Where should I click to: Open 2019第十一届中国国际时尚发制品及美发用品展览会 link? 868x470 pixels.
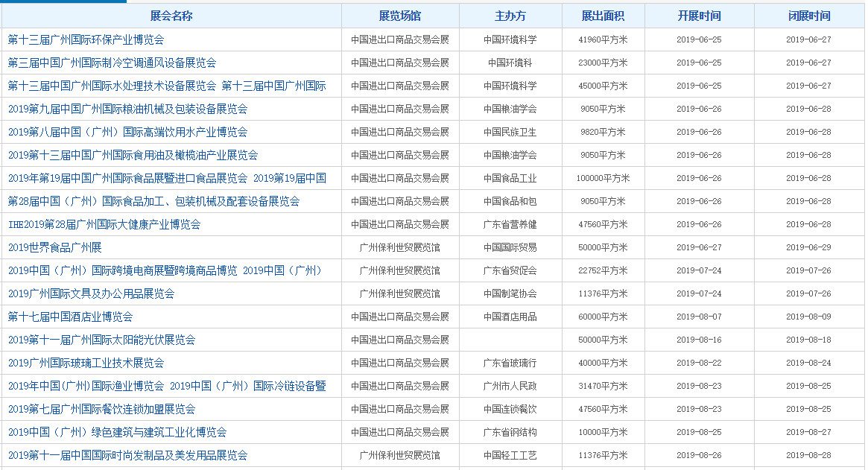point(127,456)
